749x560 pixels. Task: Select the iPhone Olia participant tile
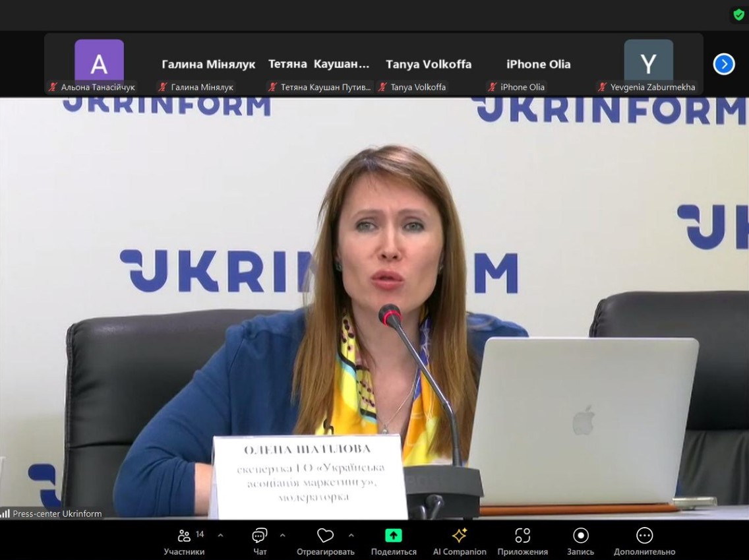538,65
